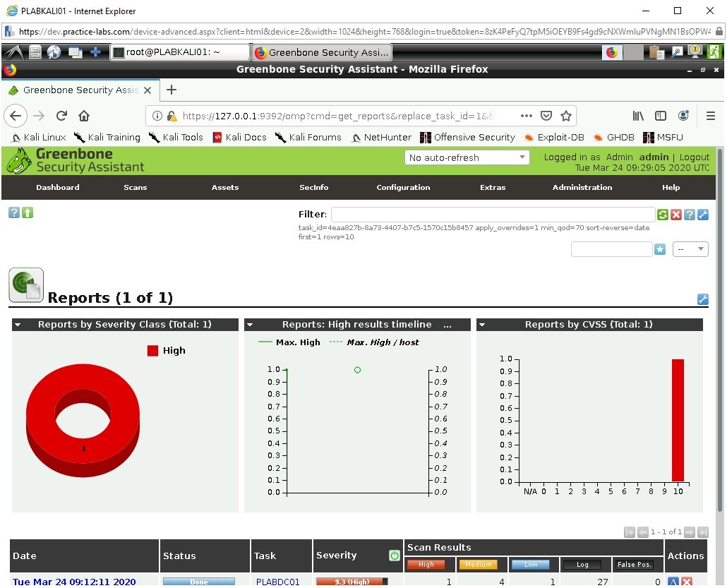
Task: Open filter editor via blue wrench icon
Action: [703, 215]
